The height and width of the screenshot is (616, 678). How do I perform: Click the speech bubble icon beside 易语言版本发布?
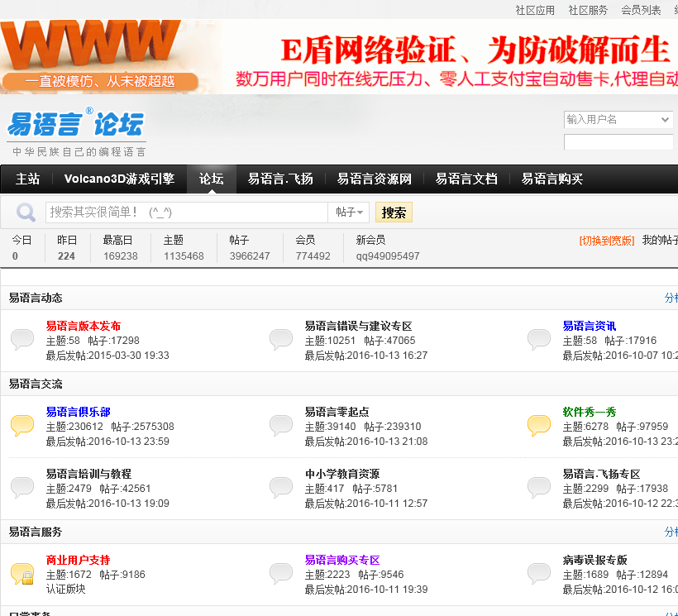point(22,339)
